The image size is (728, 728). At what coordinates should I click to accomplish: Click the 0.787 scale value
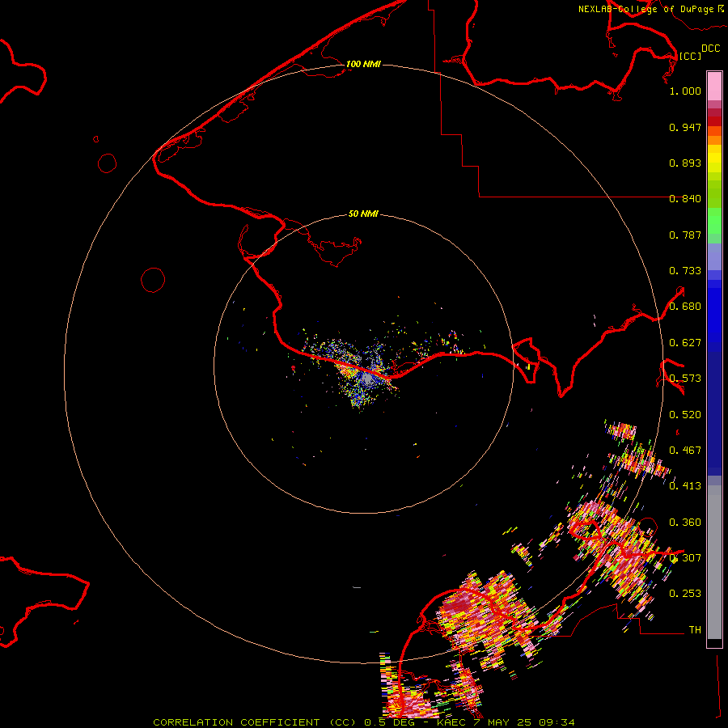click(x=685, y=235)
